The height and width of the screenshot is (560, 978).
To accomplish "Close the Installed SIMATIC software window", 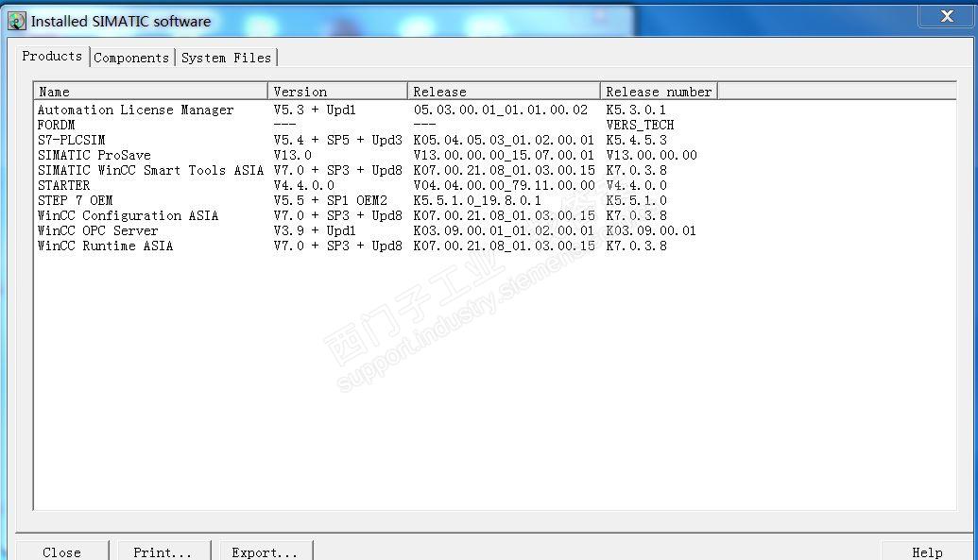I will [x=947, y=16].
